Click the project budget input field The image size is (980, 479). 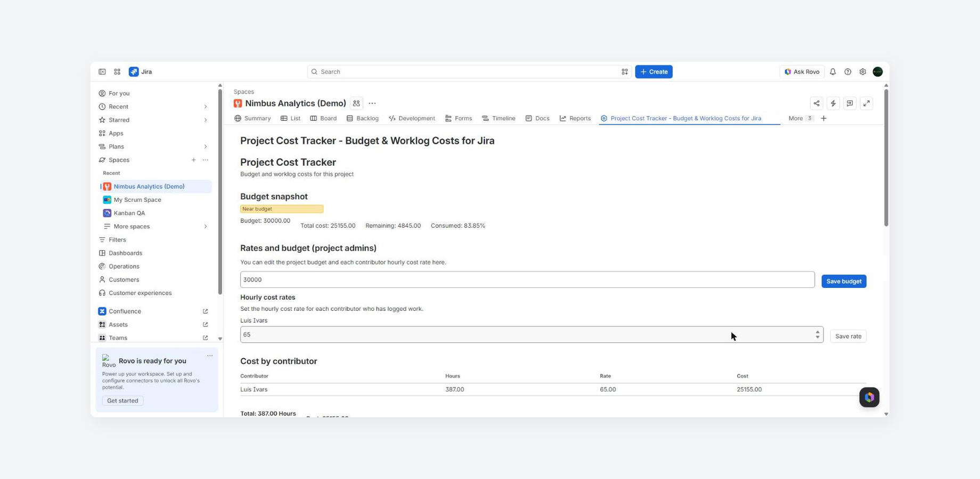tap(527, 279)
